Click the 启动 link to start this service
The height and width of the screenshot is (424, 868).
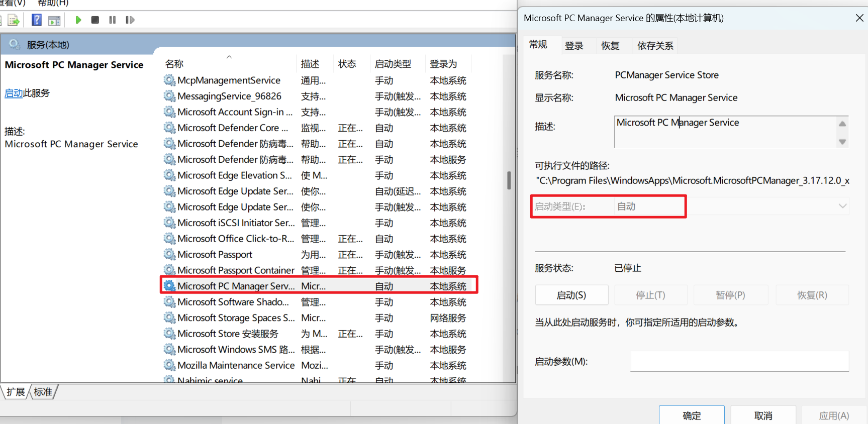[x=14, y=93]
